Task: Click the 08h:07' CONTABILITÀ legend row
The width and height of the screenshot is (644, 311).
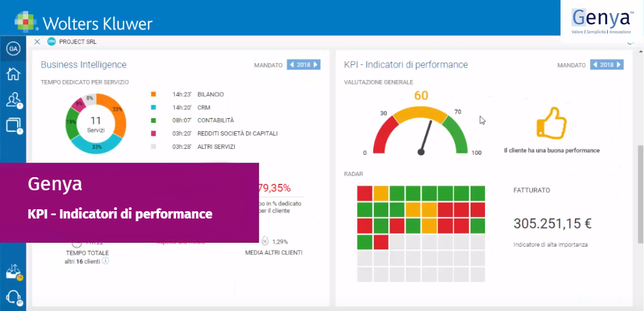Action: pyautogui.click(x=192, y=120)
